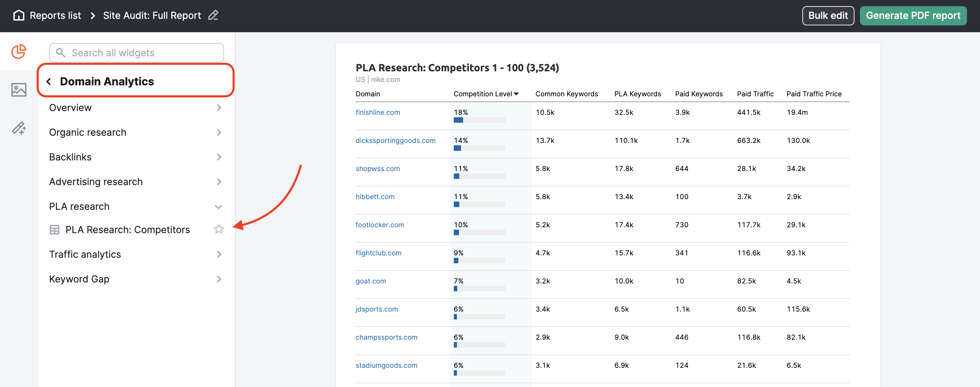Open the Advertising research menu item
The image size is (980, 387).
click(x=135, y=182)
